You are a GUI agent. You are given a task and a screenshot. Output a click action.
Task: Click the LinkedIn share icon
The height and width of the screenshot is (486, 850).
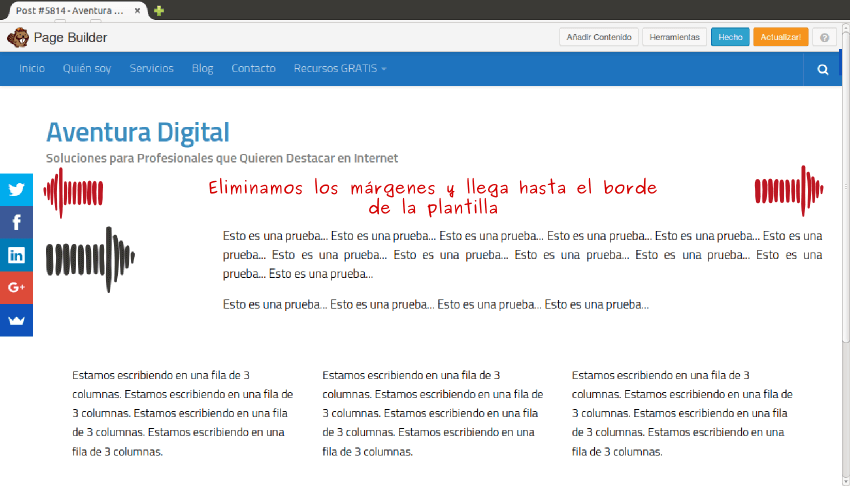tap(16, 255)
